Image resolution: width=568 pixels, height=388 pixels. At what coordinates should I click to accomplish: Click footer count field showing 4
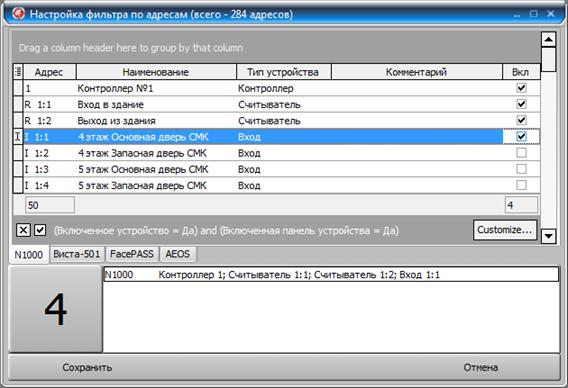[x=521, y=205]
